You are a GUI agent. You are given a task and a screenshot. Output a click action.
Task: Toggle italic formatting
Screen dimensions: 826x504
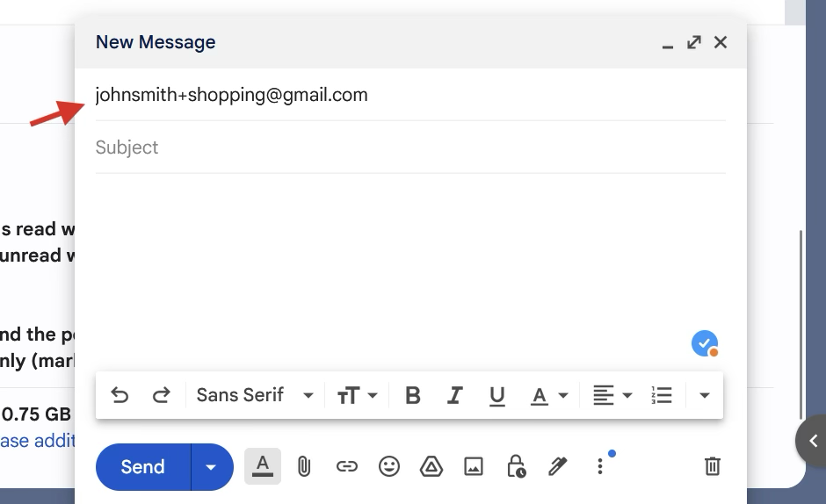coord(454,395)
